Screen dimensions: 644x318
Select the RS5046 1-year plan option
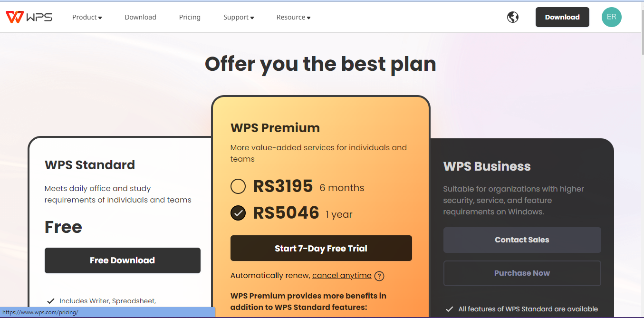238,213
